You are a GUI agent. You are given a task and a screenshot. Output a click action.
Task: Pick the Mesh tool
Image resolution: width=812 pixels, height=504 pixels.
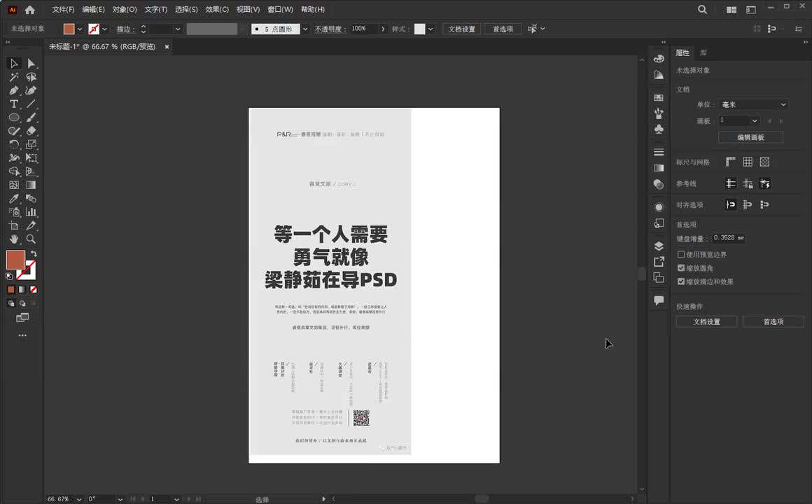tap(14, 185)
